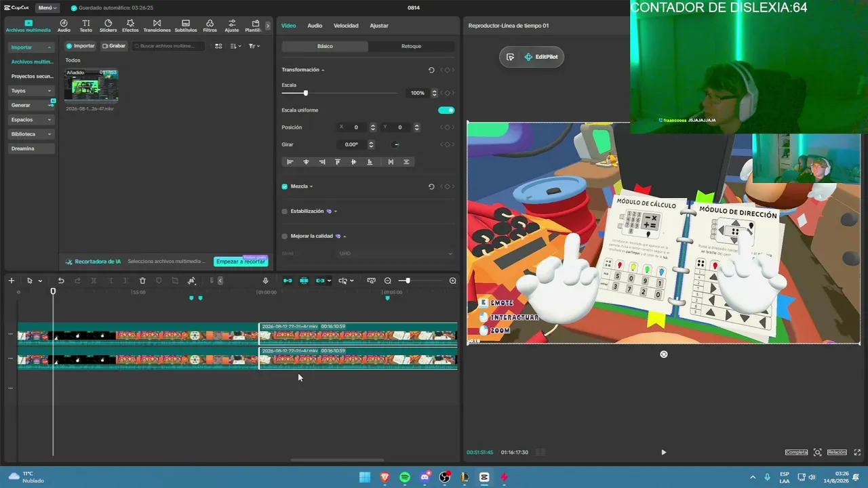Show more media categories with arrow

[x=268, y=26]
